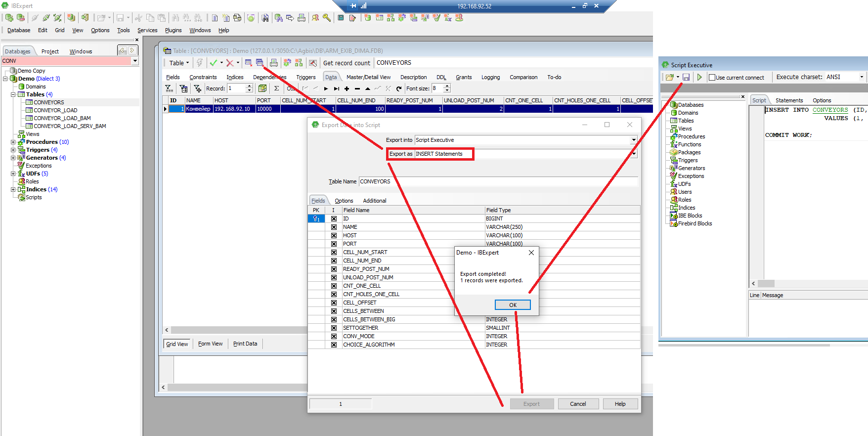Click OK in the Export completed message
Viewport: 868px width, 436px height.
click(x=513, y=305)
